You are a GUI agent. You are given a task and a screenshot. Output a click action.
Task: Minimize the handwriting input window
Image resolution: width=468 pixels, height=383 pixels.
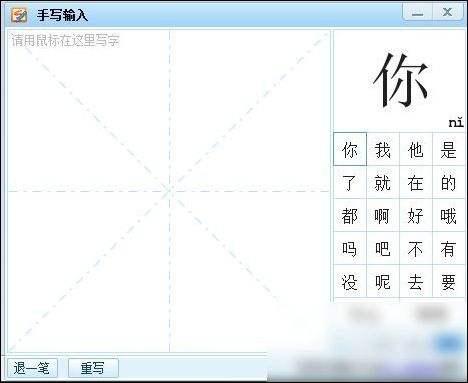pyautogui.click(x=417, y=13)
